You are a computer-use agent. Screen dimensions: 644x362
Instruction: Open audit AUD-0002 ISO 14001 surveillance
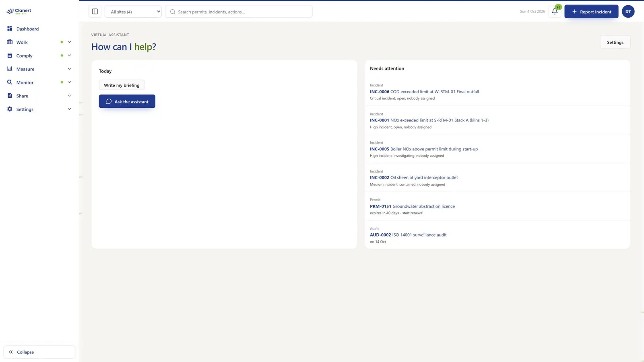(408, 235)
